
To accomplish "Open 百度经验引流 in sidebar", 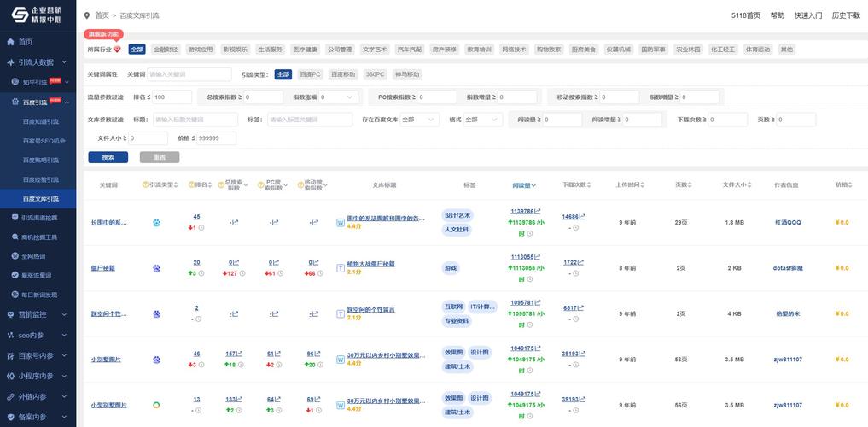I will (x=40, y=179).
